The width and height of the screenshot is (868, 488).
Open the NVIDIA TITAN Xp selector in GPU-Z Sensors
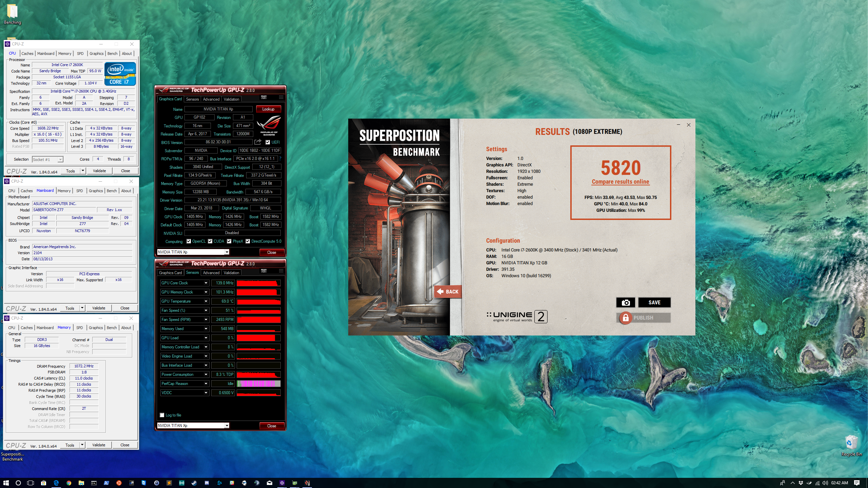click(x=193, y=426)
